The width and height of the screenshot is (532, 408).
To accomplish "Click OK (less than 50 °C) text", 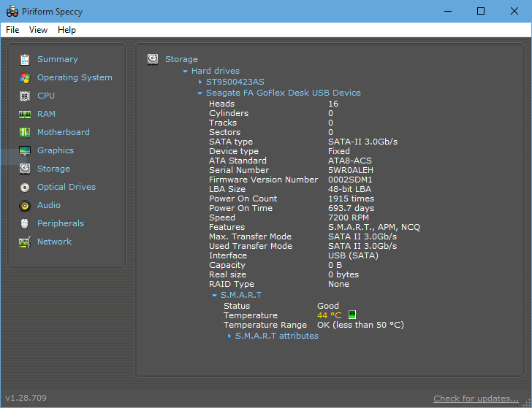I will coord(360,325).
